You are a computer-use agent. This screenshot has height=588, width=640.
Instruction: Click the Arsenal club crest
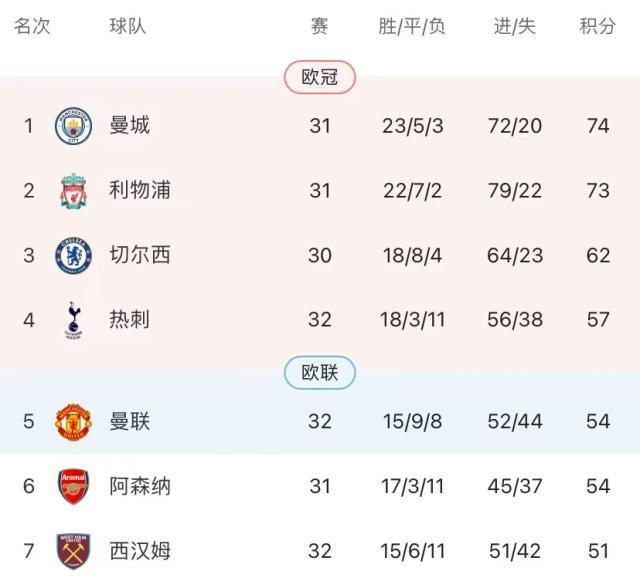tap(73, 487)
